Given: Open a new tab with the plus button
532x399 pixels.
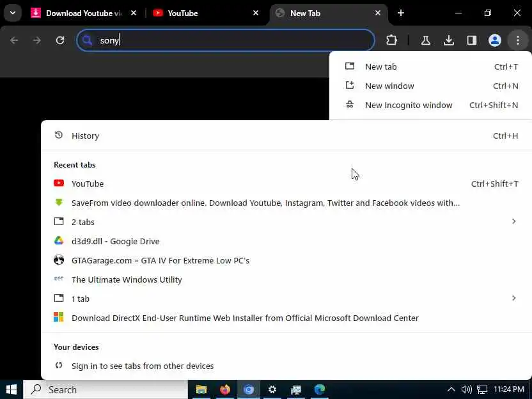Looking at the screenshot, I should point(401,13).
